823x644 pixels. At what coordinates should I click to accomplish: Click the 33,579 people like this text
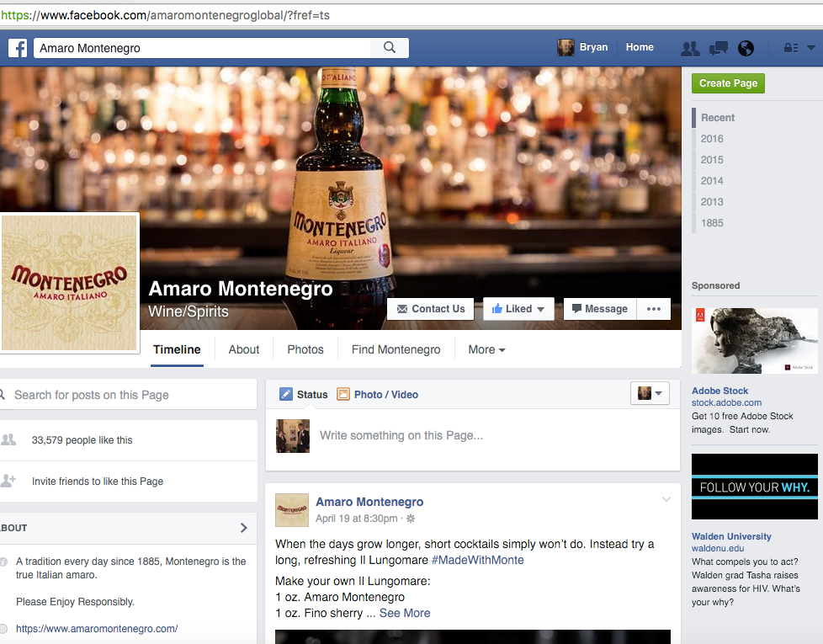point(82,440)
